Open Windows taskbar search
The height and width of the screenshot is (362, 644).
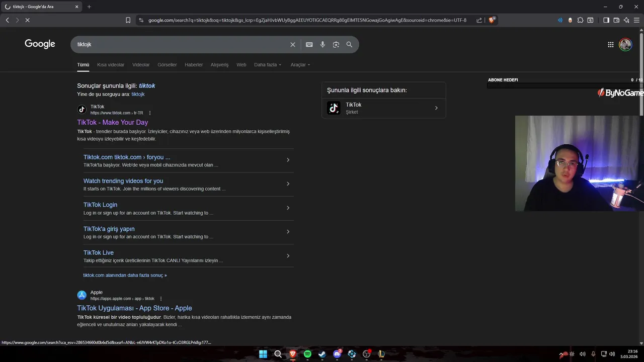278,354
